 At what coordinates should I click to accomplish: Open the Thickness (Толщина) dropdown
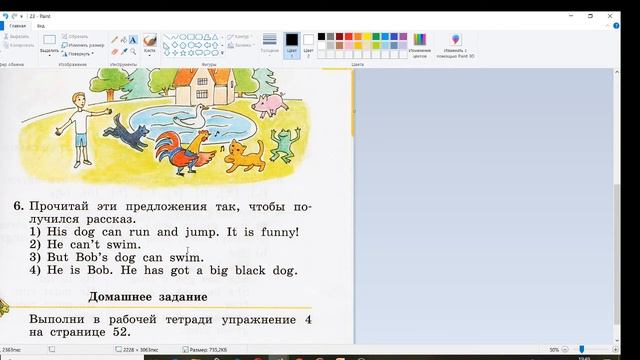[x=269, y=44]
